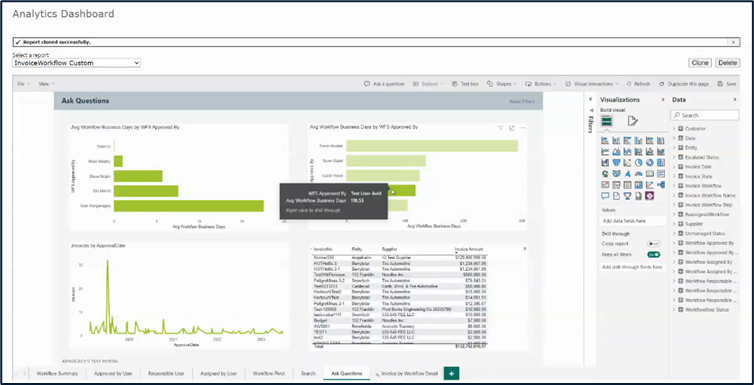Open the Format visual icon
Viewport: 754px width, 385px height.
click(633, 121)
